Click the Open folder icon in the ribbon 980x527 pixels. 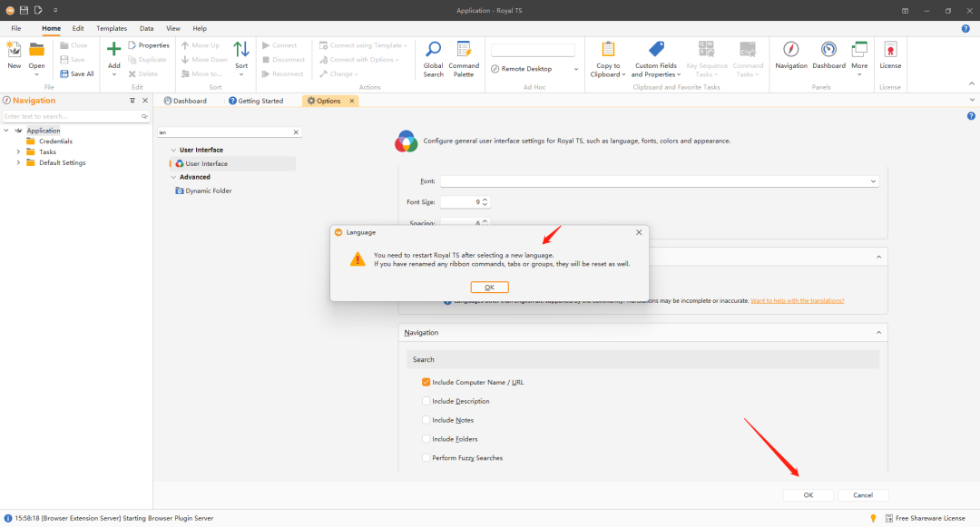point(37,50)
